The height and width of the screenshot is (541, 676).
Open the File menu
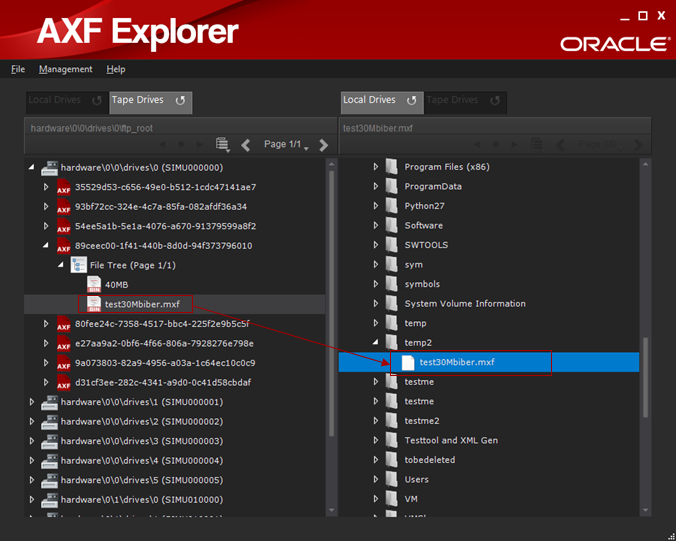pos(18,69)
